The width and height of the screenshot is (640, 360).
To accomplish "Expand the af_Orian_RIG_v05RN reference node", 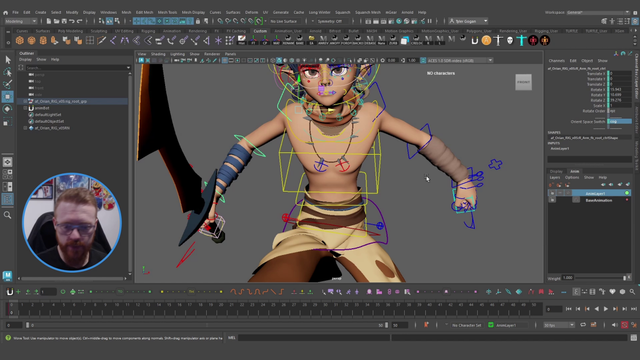I will (25, 128).
